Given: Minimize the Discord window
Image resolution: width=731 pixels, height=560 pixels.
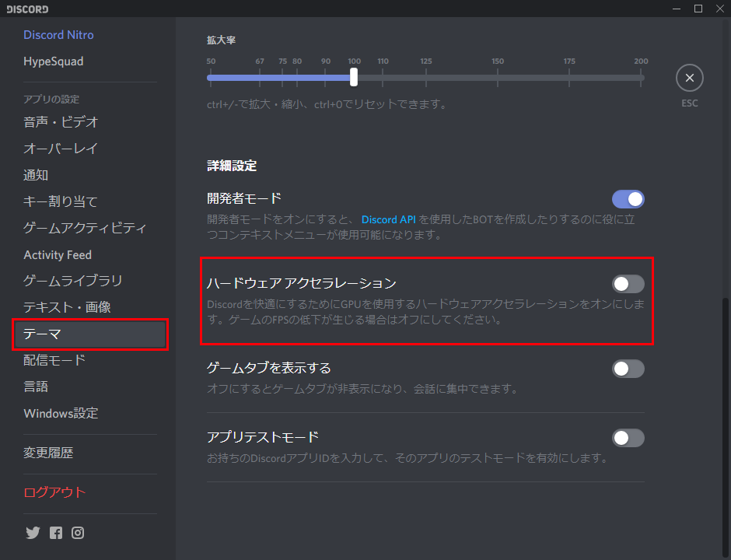Looking at the screenshot, I should coord(677,9).
